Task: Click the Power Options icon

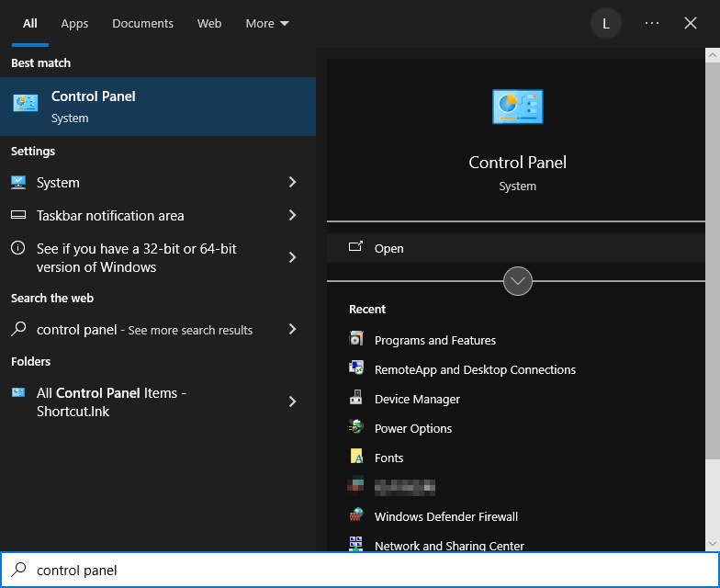Action: coord(356,426)
